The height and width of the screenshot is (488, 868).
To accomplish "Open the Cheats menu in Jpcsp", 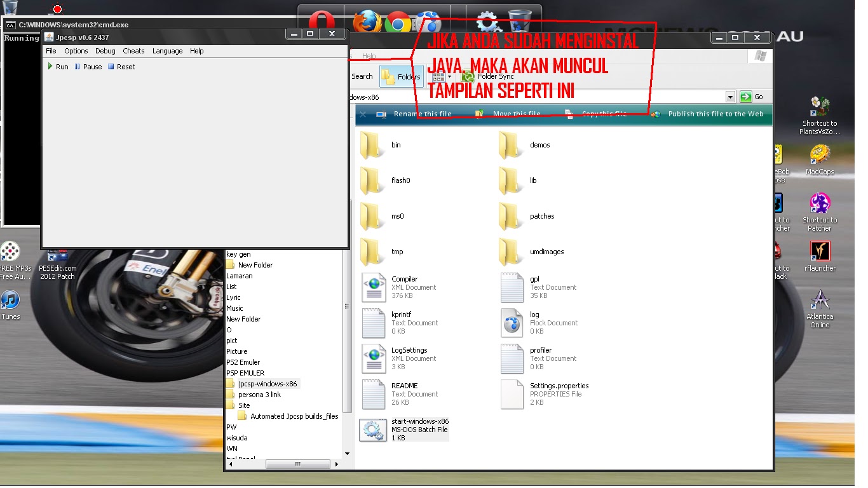I will click(133, 51).
